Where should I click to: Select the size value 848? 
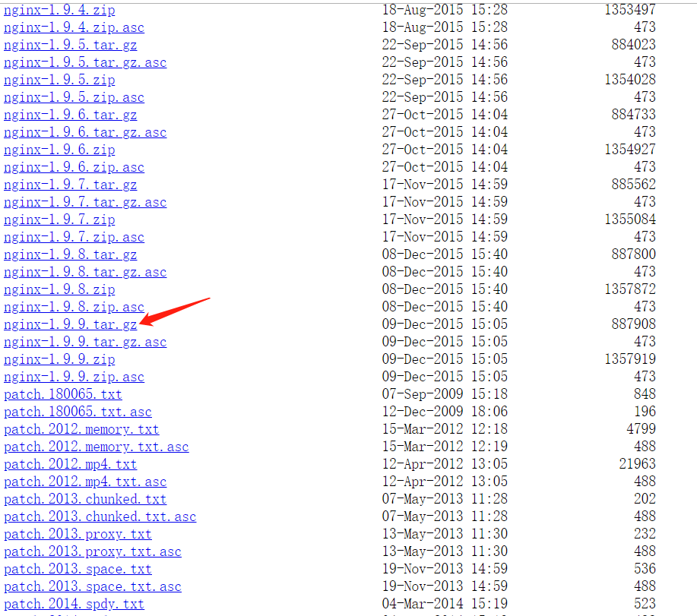[645, 394]
